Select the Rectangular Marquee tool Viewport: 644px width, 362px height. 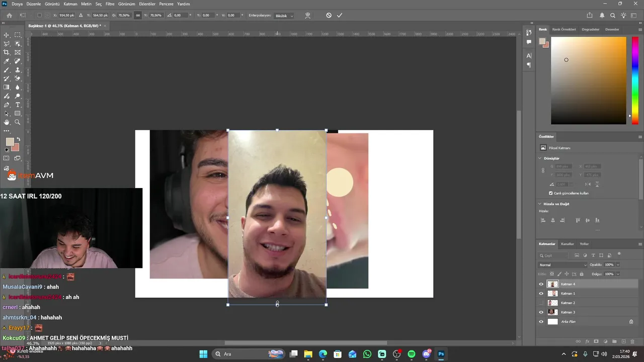pos(18,35)
